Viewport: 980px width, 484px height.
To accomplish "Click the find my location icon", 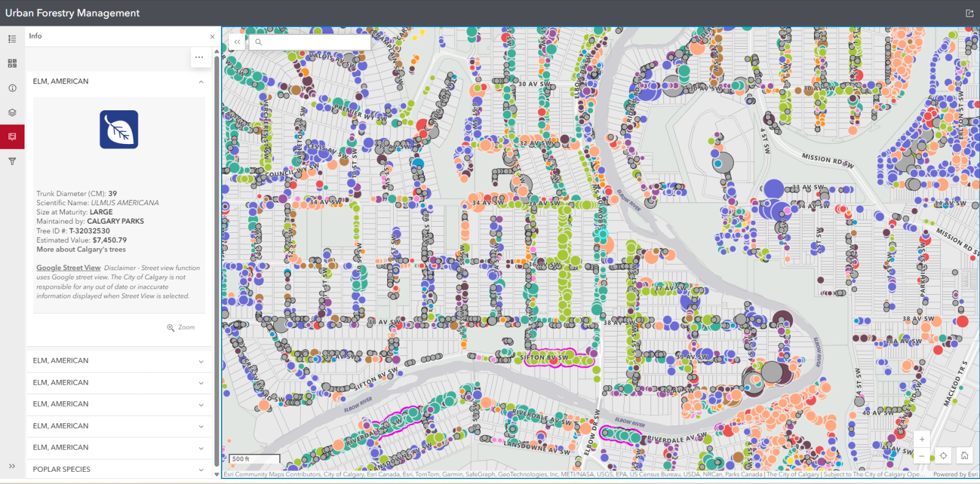I will [x=943, y=456].
